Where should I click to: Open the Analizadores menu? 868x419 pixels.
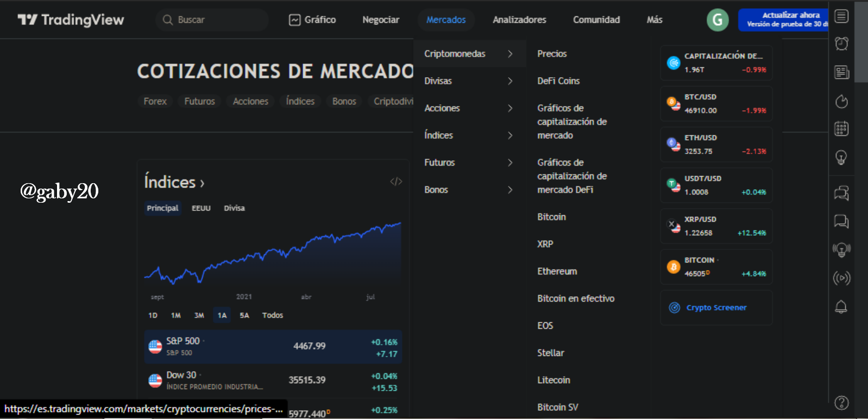coord(519,20)
